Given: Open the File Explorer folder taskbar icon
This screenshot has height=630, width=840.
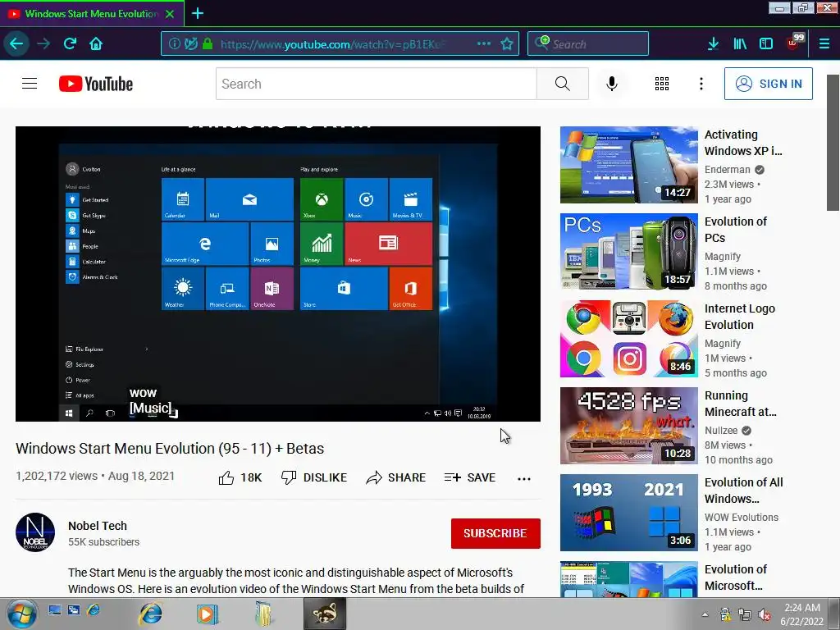Looking at the screenshot, I should (x=263, y=614).
